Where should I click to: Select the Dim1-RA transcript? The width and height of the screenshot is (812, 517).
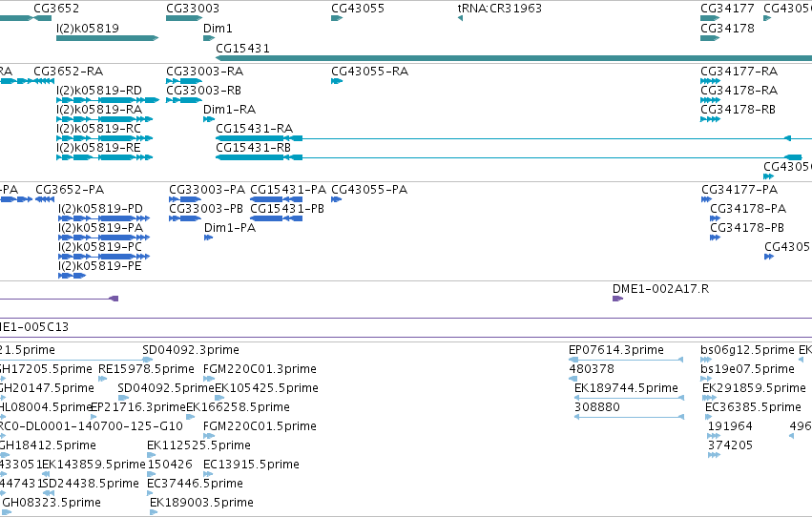(209, 119)
